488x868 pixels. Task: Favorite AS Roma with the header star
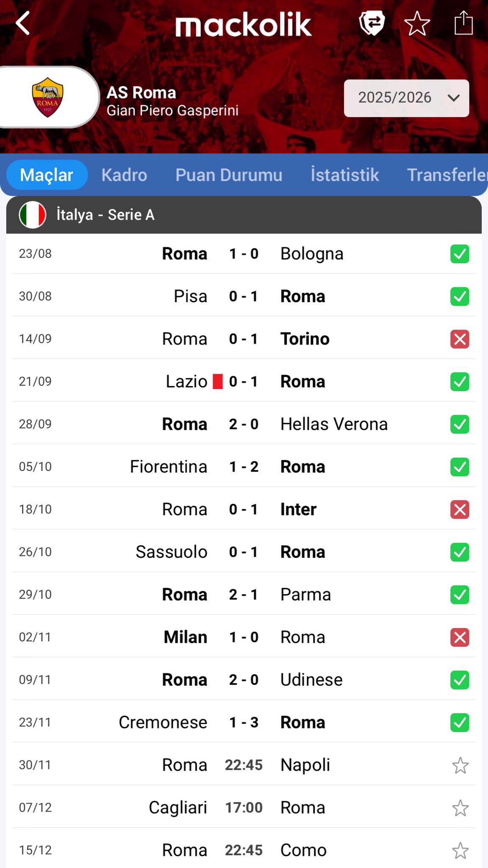pyautogui.click(x=417, y=23)
